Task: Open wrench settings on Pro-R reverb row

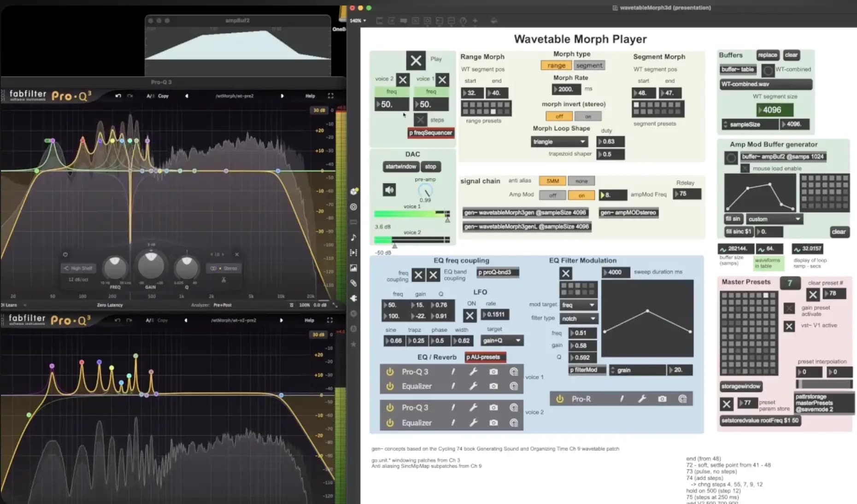Action: pyautogui.click(x=642, y=399)
